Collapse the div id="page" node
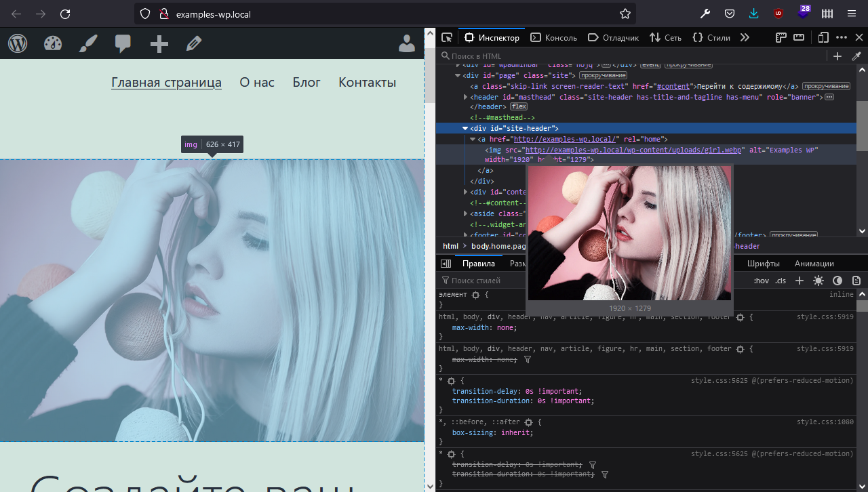The image size is (868, 492). 458,75
